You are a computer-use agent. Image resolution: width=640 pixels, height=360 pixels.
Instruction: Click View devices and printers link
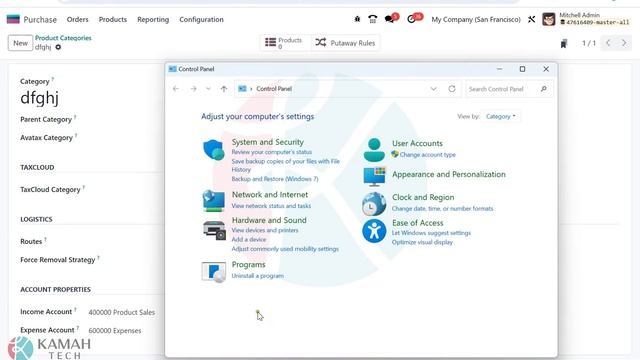tap(265, 230)
